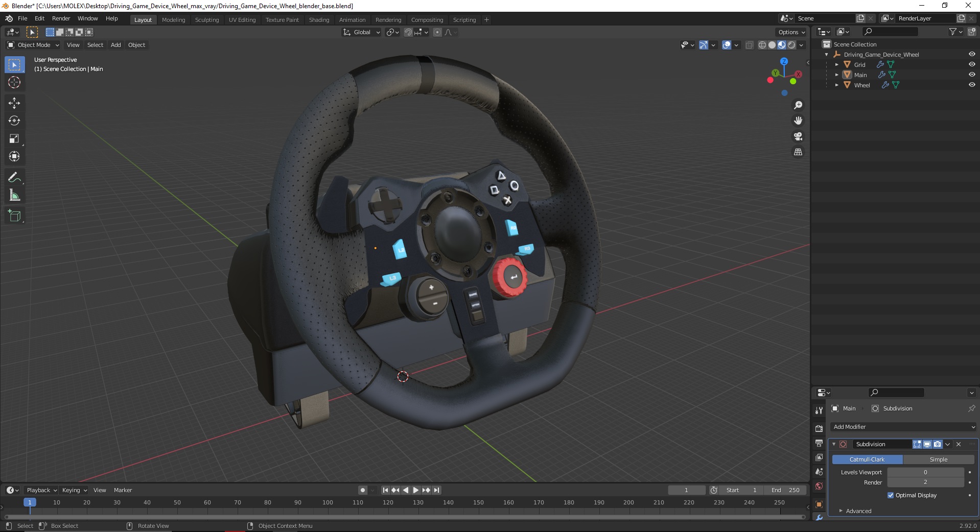The width and height of the screenshot is (980, 532).
Task: Click the Blender logo menu icon
Action: [x=9, y=18]
